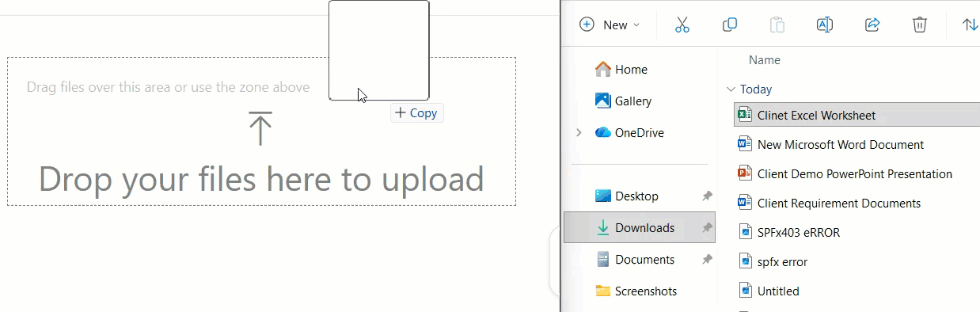This screenshot has height=312, width=980.
Task: Click the upload arrow icon in drop zone
Action: point(260,128)
